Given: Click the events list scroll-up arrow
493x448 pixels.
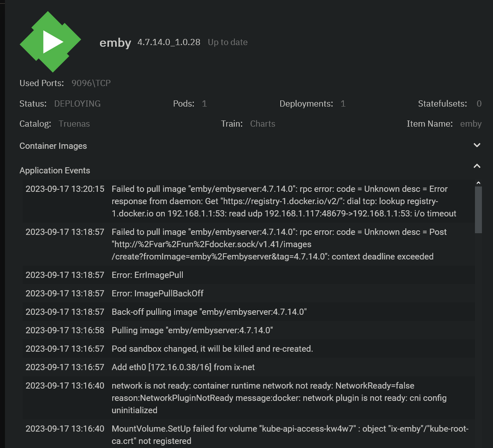Looking at the screenshot, I should tap(478, 183).
